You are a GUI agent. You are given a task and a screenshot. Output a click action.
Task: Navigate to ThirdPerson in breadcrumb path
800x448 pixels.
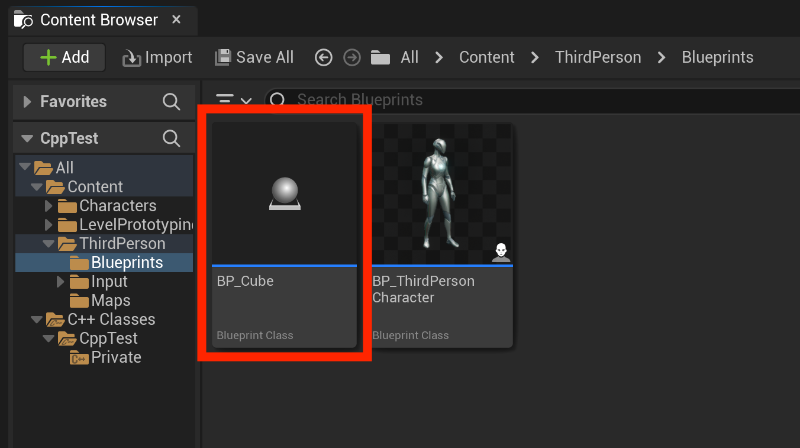(598, 57)
